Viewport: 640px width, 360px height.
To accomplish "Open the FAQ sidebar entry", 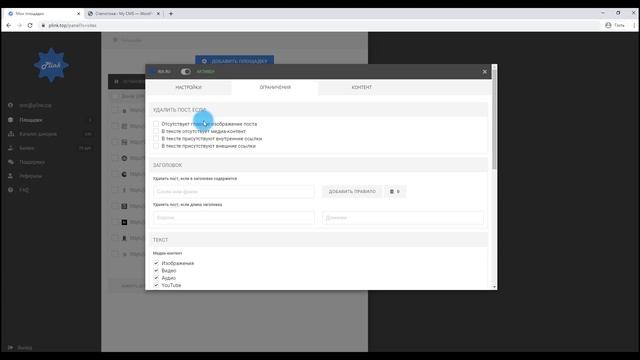I will [x=24, y=190].
